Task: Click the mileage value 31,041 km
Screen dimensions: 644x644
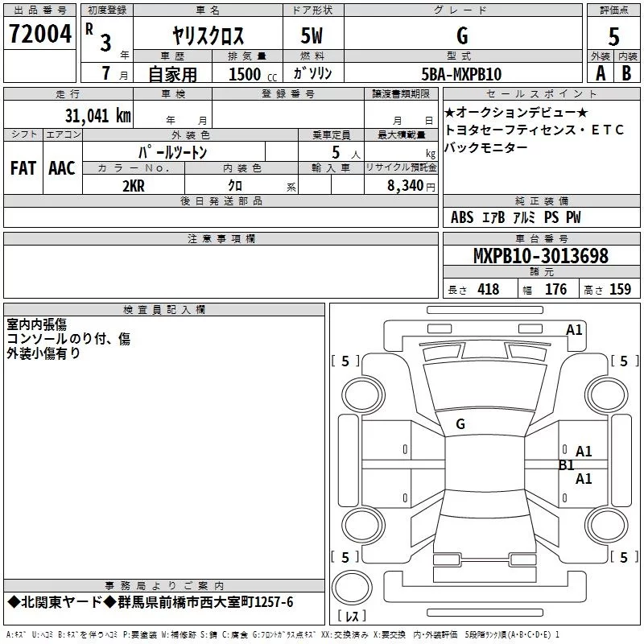Action: tap(97, 116)
